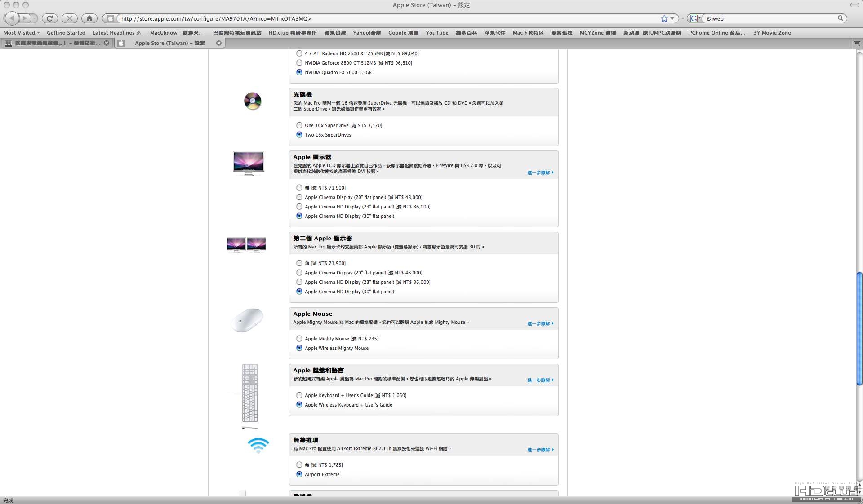Viewport: 863px width, 504px height.
Task: Close the first tab with its X
Action: [x=107, y=43]
